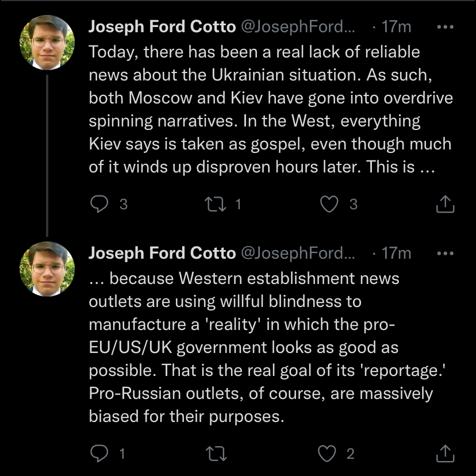Open profile photo beside the '… because Western' tweet
The width and height of the screenshot is (476, 476).
pos(47,269)
